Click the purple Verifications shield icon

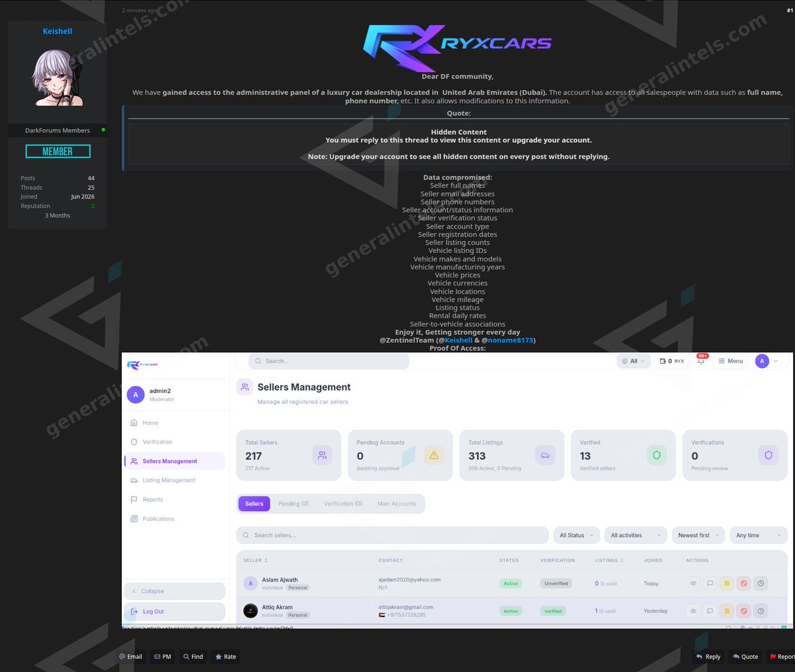[x=768, y=455]
